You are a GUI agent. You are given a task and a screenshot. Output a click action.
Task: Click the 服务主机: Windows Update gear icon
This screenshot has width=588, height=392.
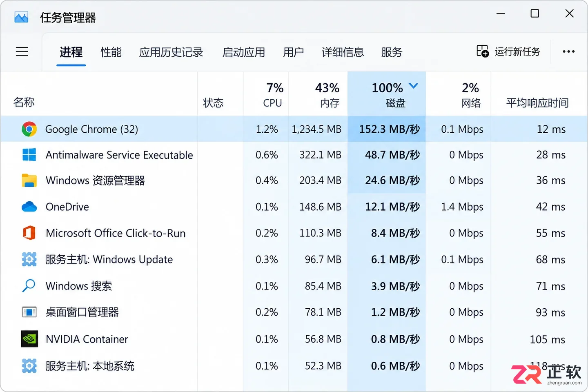coord(29,259)
